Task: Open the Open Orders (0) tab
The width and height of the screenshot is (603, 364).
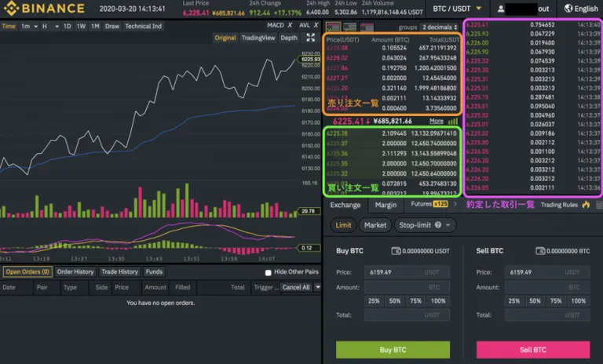Action: coord(27,271)
